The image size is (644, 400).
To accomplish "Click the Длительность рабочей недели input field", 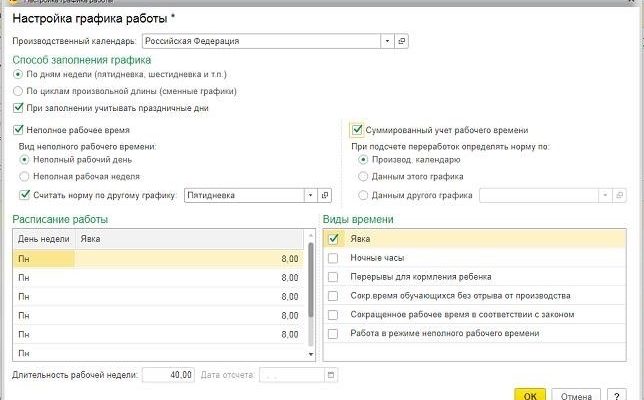I will click(168, 376).
